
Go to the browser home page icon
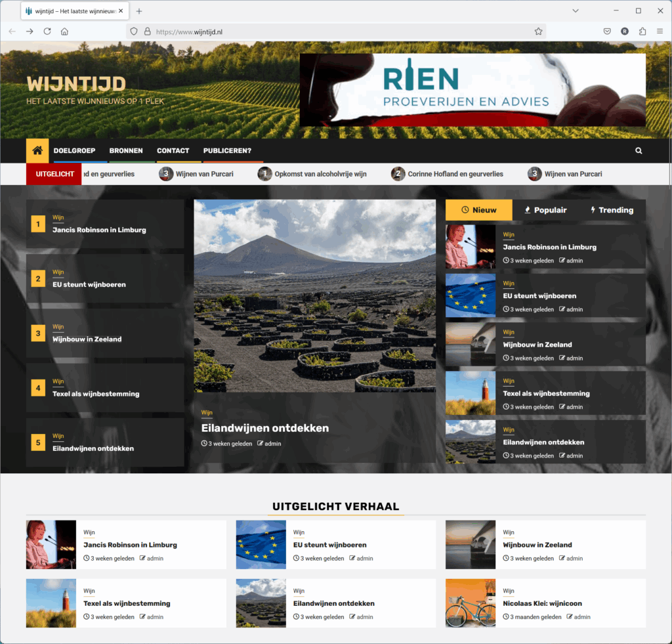(x=64, y=31)
